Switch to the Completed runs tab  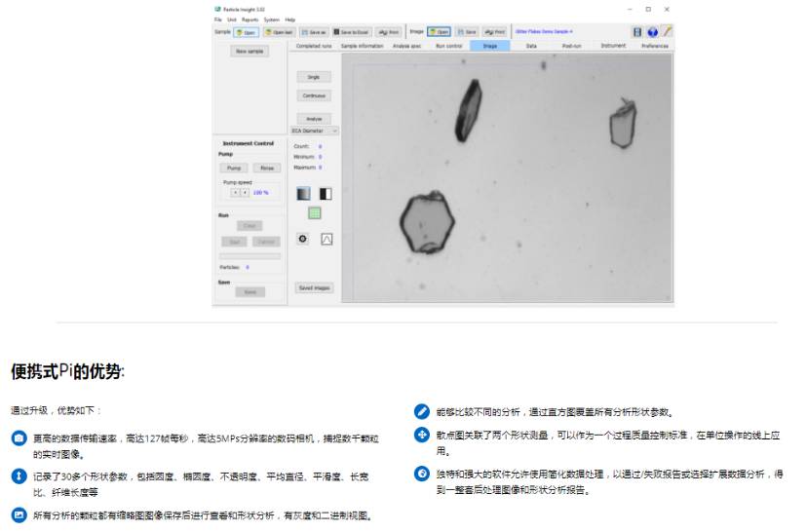tap(314, 46)
